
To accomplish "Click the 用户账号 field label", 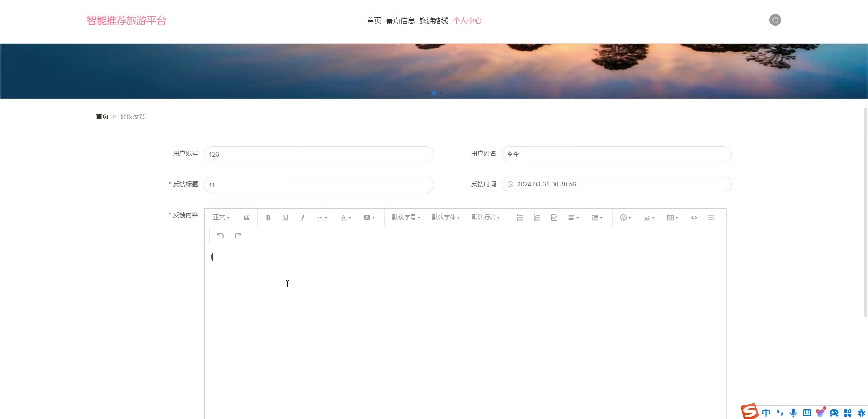I will [x=185, y=153].
